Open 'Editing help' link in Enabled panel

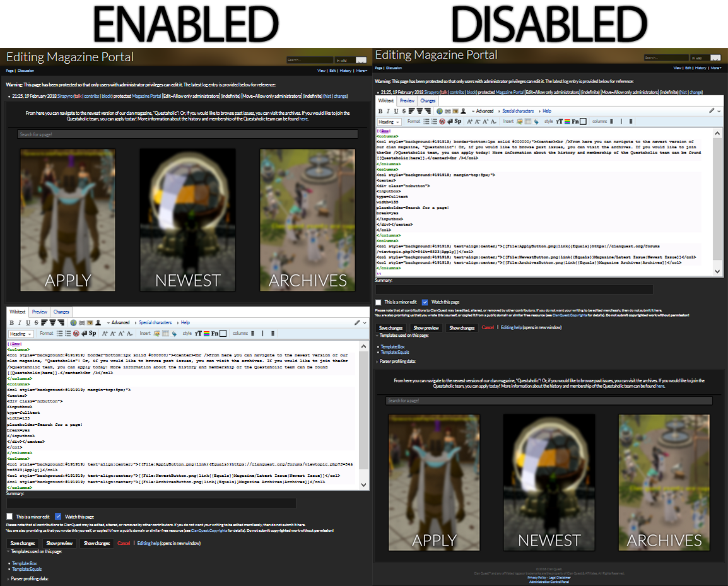148,543
